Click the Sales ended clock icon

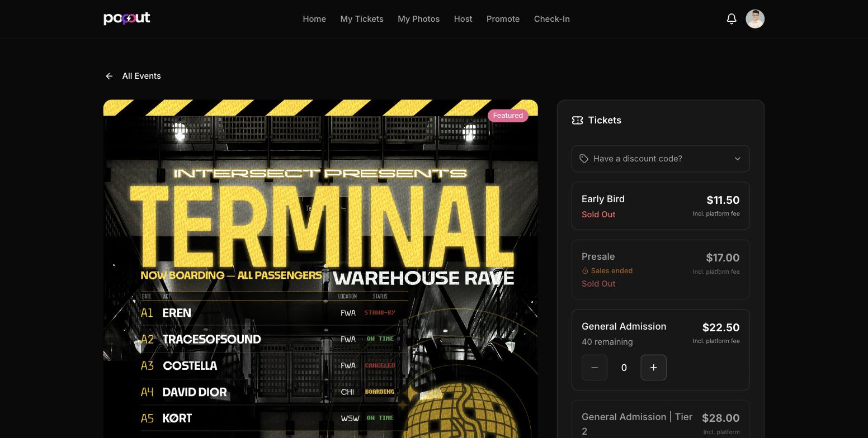[585, 271]
